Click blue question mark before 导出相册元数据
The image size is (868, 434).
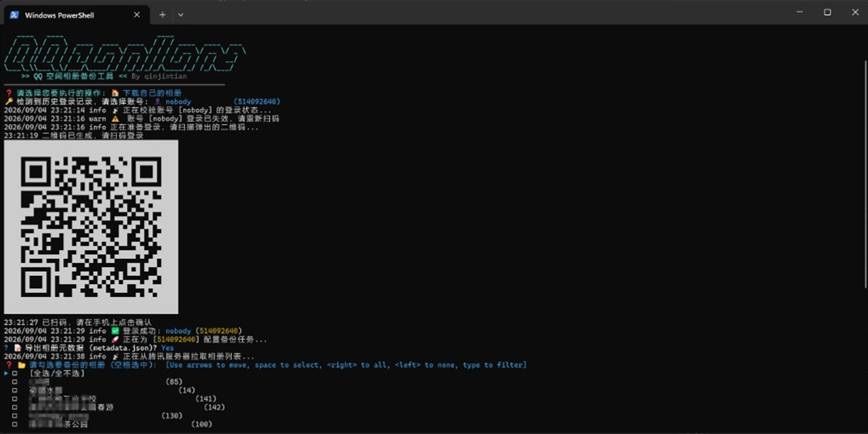6,348
